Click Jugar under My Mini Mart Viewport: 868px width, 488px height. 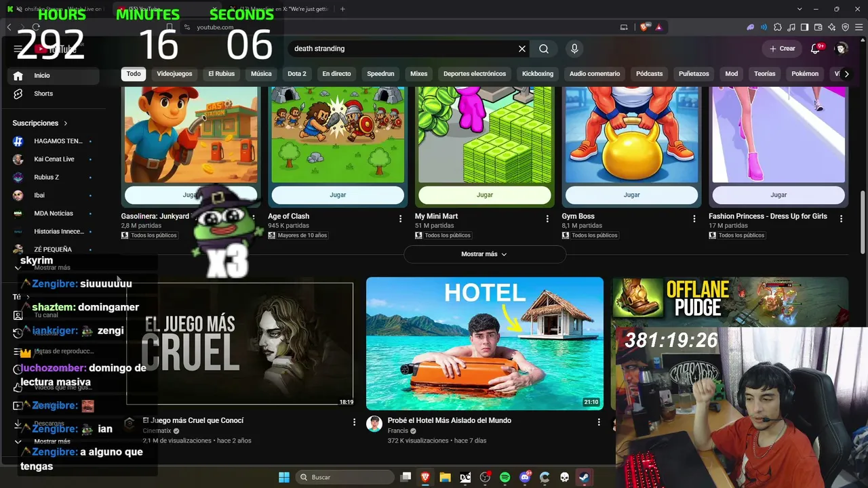485,195
